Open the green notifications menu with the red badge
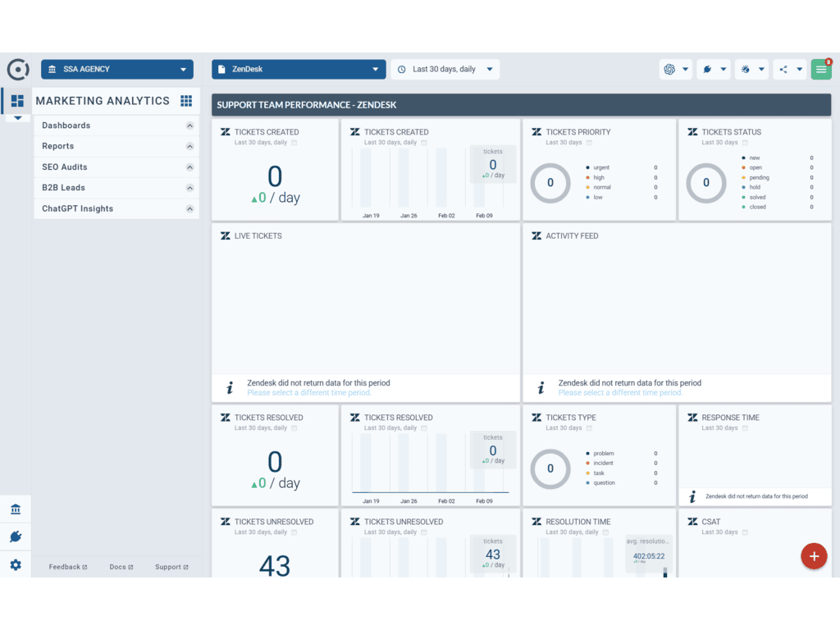 point(821,69)
